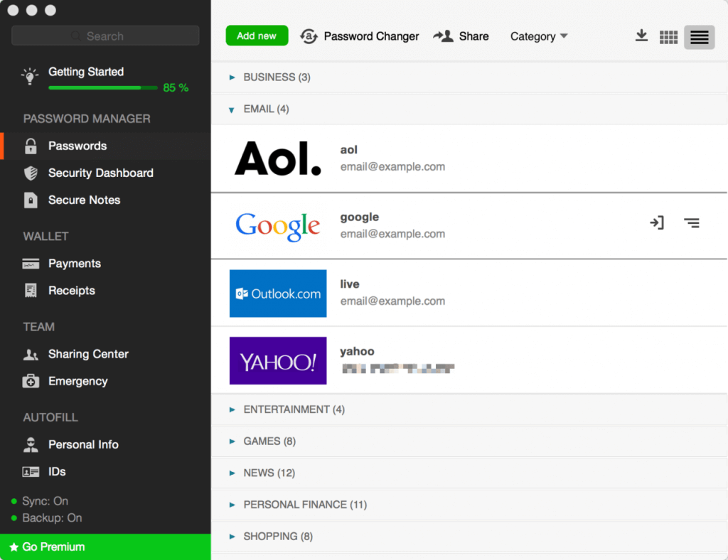This screenshot has width=728, height=560.
Task: Switch to list view
Action: [699, 37]
